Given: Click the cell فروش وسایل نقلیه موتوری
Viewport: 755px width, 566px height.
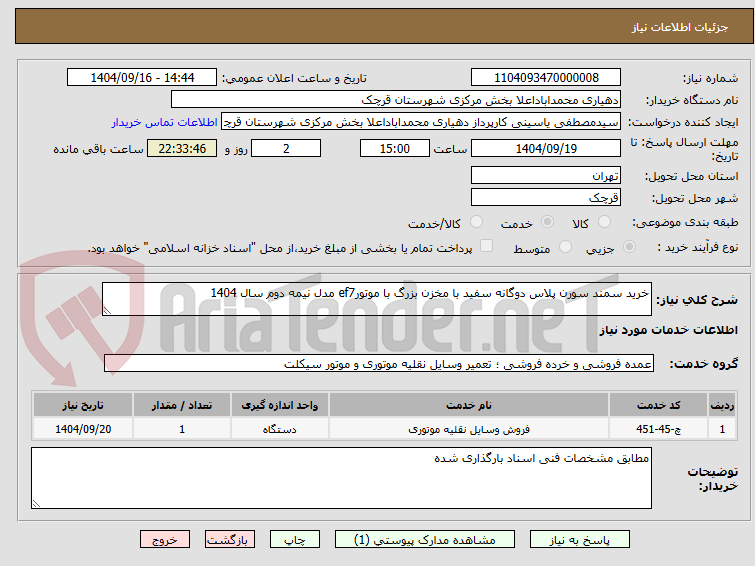Looking at the screenshot, I should click(x=469, y=429).
